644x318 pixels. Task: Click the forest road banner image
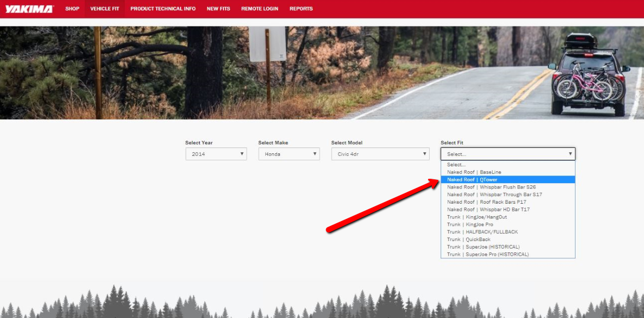tap(322, 73)
